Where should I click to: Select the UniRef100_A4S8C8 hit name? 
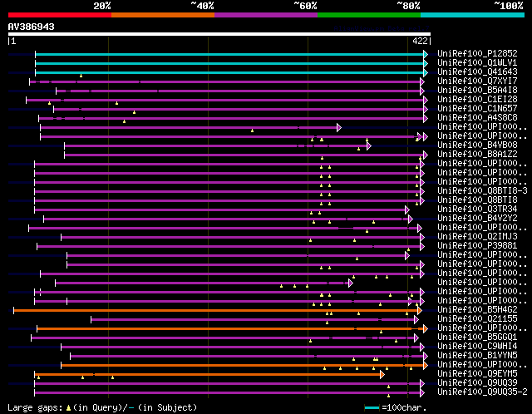[x=477, y=117]
